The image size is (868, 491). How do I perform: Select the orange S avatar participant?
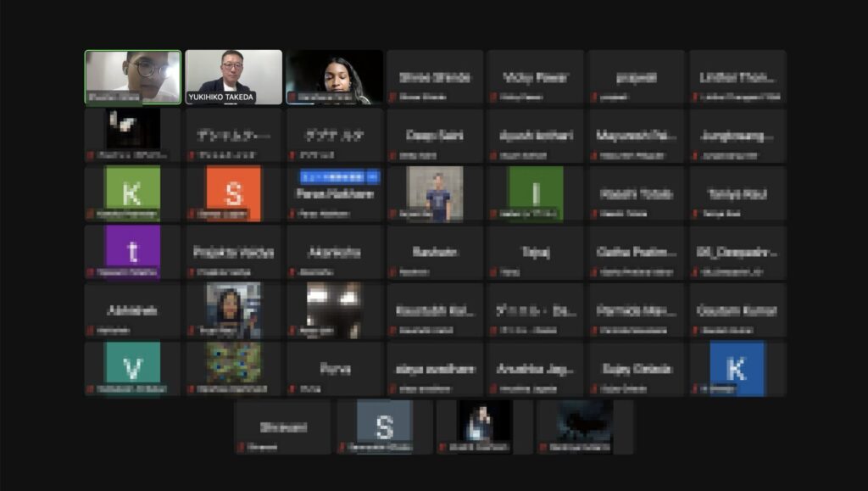coord(233,193)
